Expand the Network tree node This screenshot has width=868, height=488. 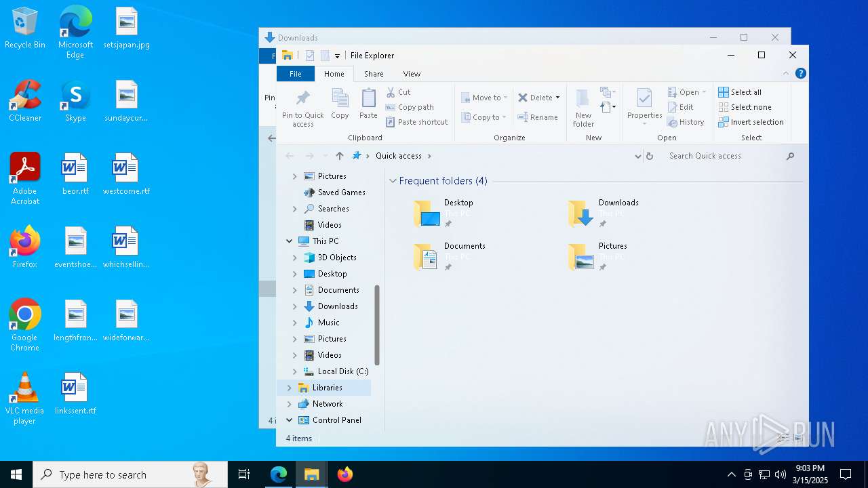coord(290,404)
